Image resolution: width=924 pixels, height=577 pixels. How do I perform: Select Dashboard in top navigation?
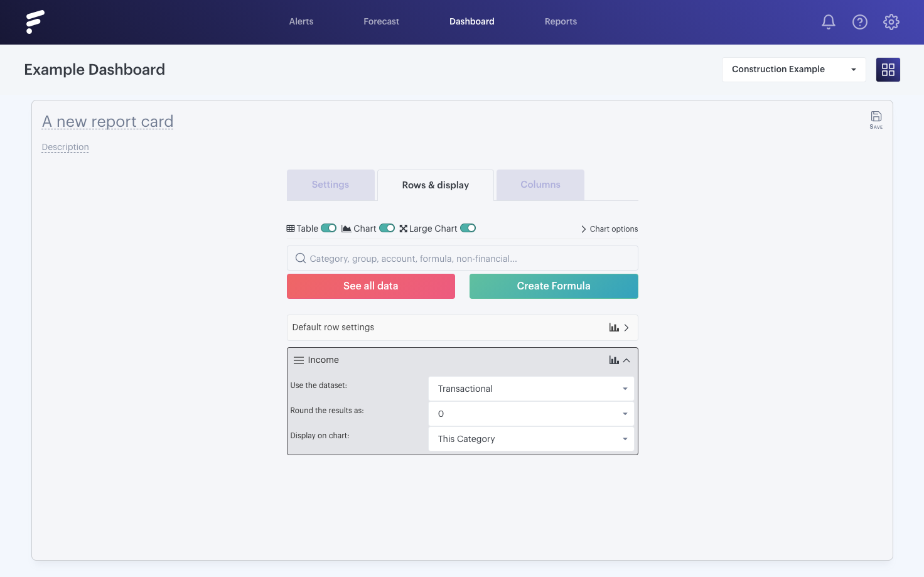[472, 21]
